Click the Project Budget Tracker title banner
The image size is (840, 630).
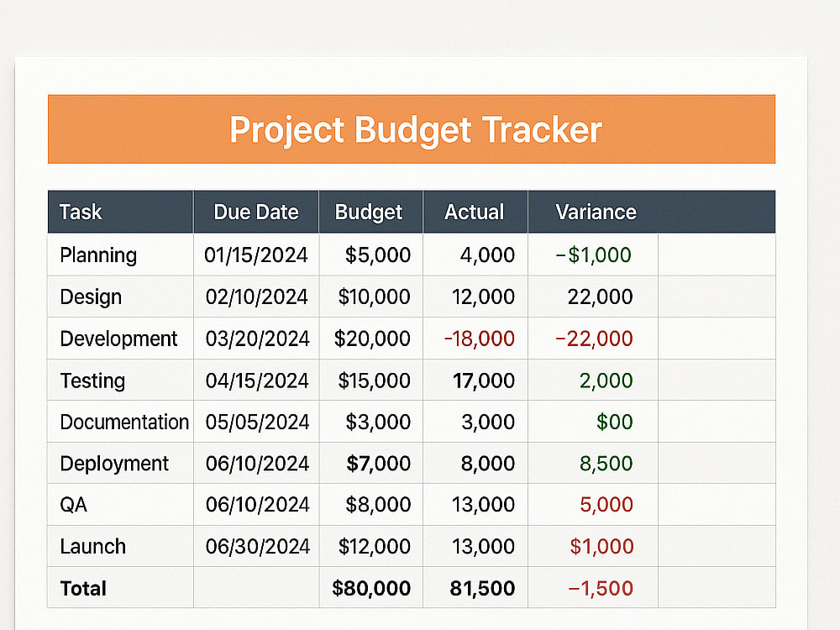point(412,129)
